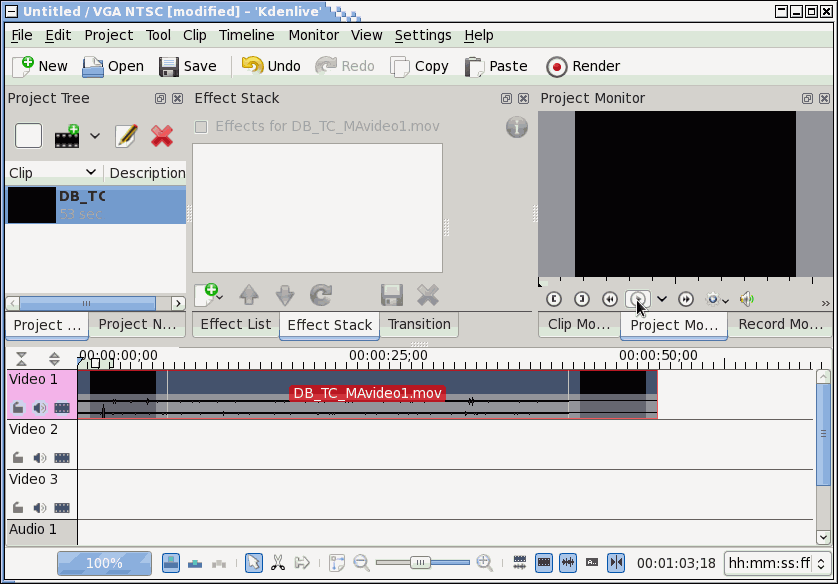Viewport: 838px width, 584px height.
Task: Click the Overwrite edit mode icon
Action: pos(195,563)
